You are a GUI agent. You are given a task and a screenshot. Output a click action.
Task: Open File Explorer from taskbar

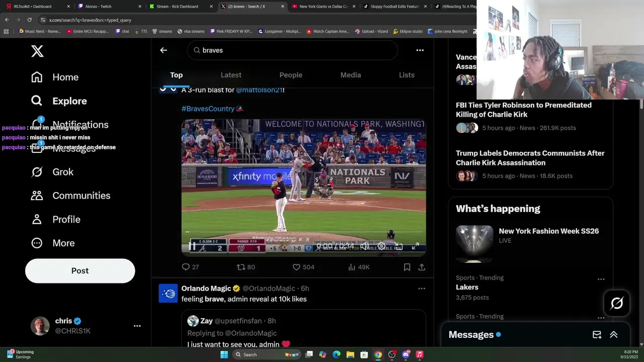[350, 354]
